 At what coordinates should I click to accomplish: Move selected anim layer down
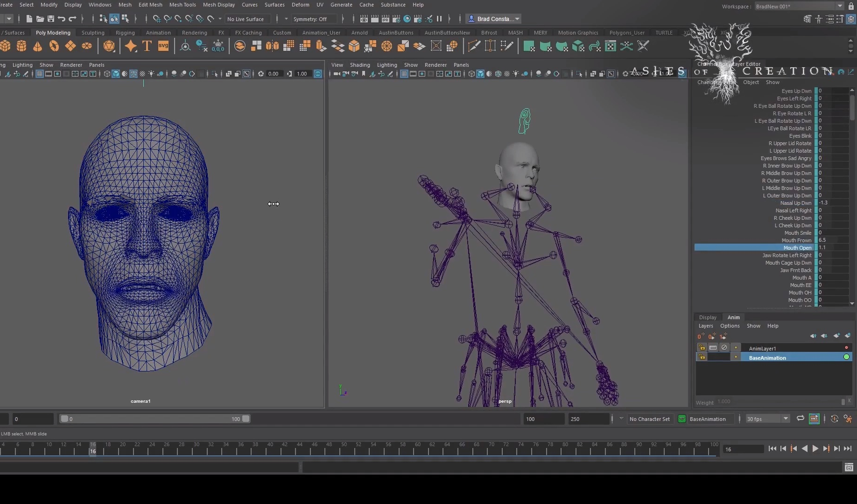coord(824,336)
